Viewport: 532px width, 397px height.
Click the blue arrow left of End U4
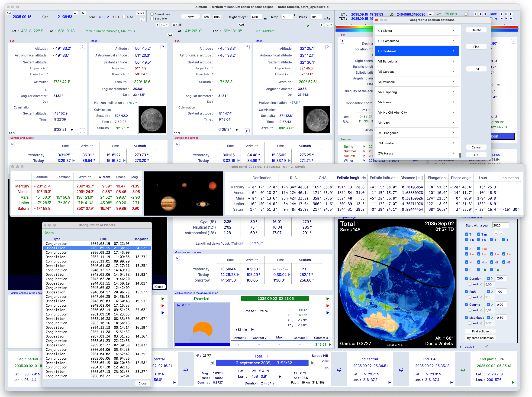point(401,370)
